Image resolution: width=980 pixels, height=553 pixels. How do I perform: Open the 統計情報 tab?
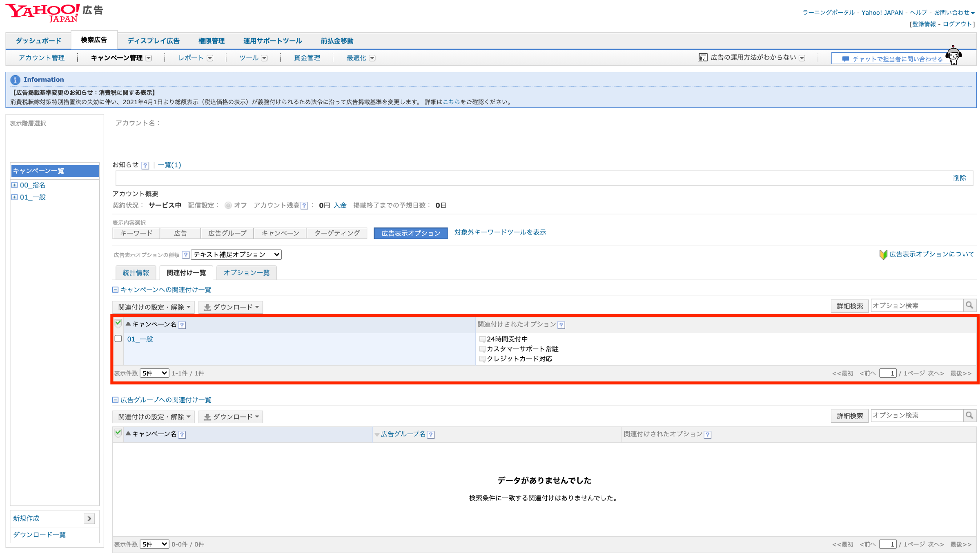(136, 273)
